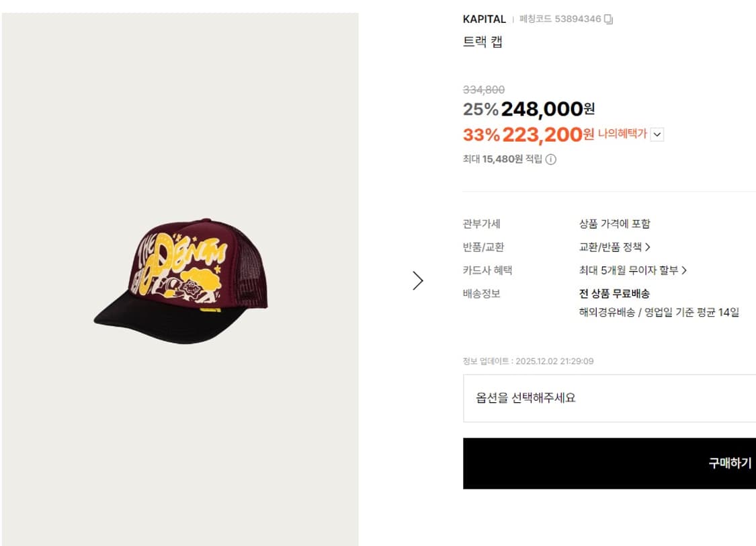756x546 pixels.
Task: Click the 최대 15,480원 적립 text
Action: pos(502,159)
